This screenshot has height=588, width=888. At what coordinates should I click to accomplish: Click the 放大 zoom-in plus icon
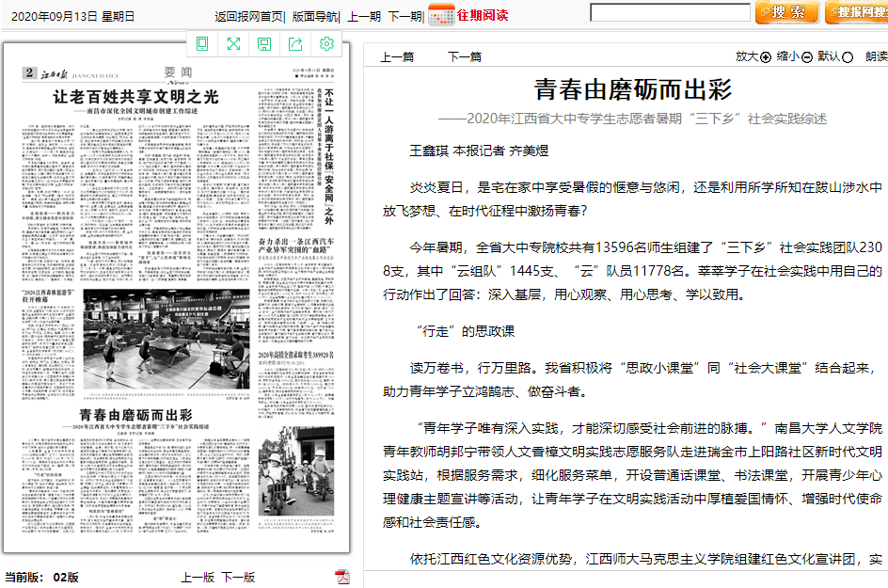coord(766,57)
